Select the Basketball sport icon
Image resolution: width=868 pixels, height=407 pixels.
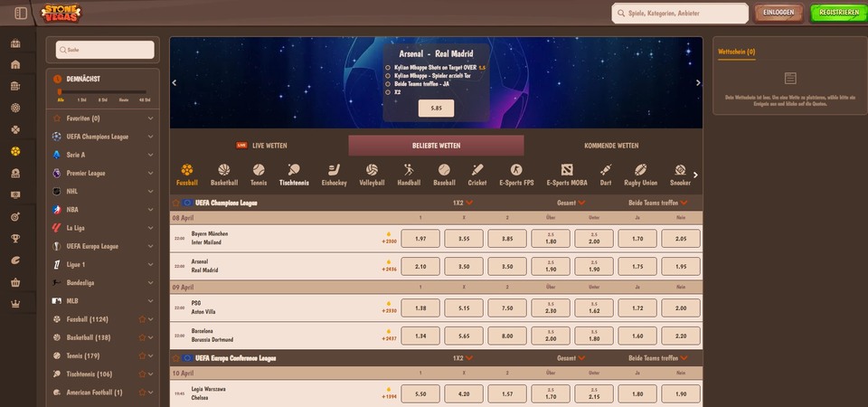pos(223,170)
